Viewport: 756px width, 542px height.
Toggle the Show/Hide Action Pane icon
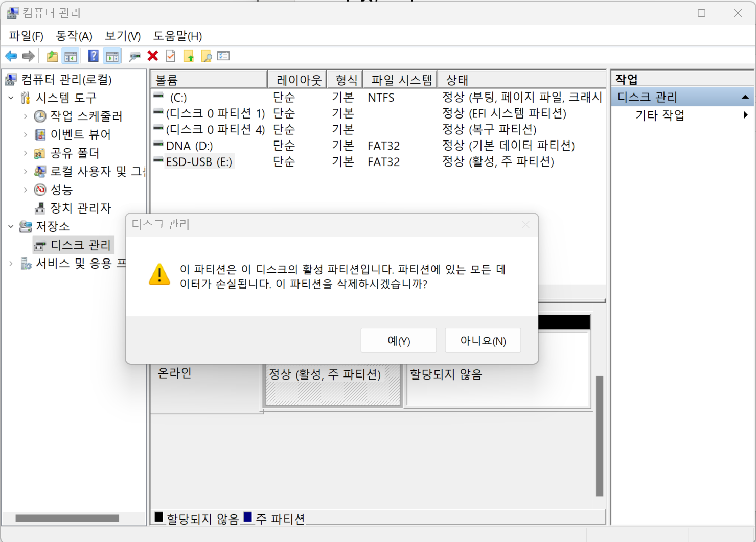[x=112, y=56]
